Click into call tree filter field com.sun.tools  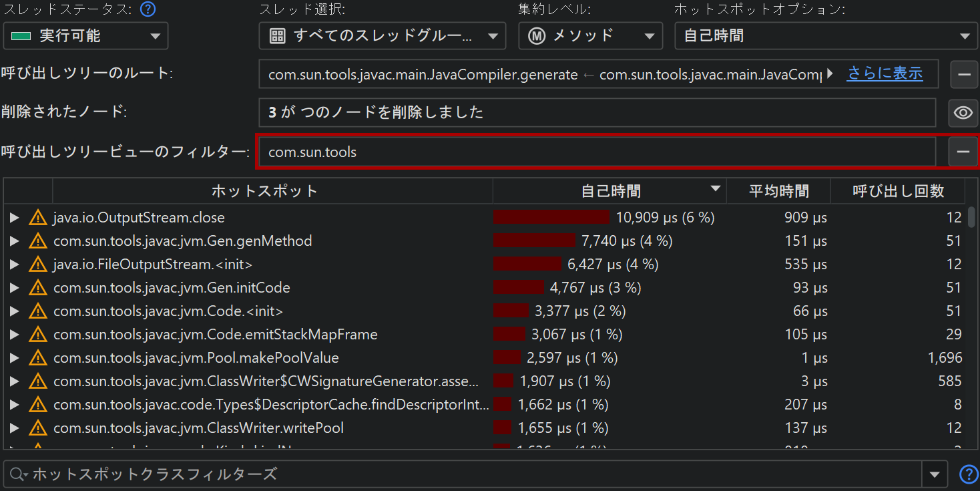(x=596, y=152)
